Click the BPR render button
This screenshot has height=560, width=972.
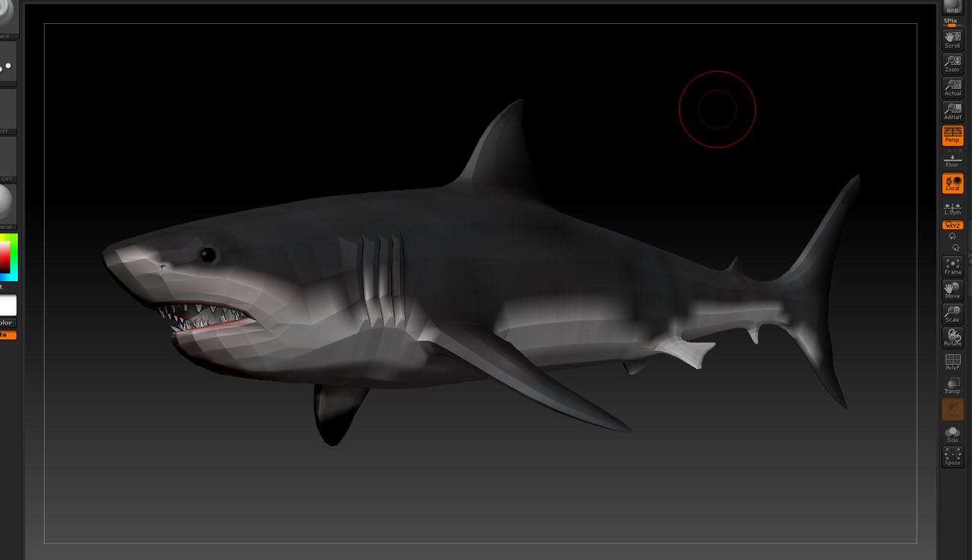pyautogui.click(x=952, y=7)
